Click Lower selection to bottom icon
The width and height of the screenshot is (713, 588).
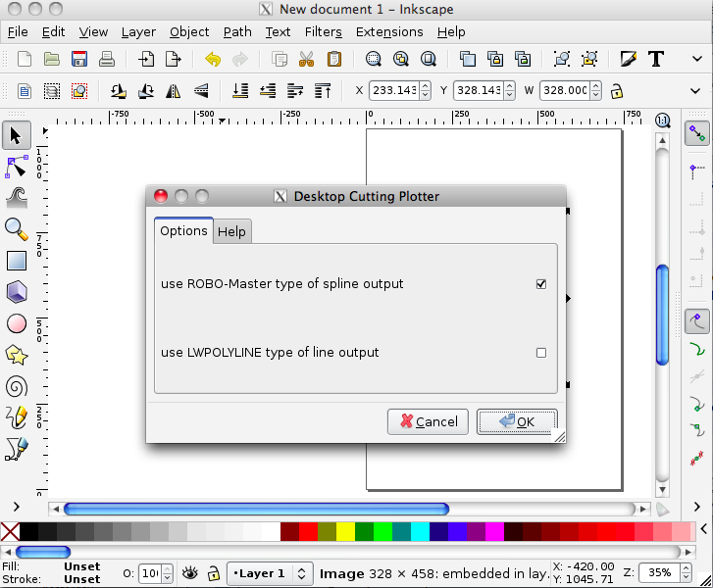pos(240,91)
